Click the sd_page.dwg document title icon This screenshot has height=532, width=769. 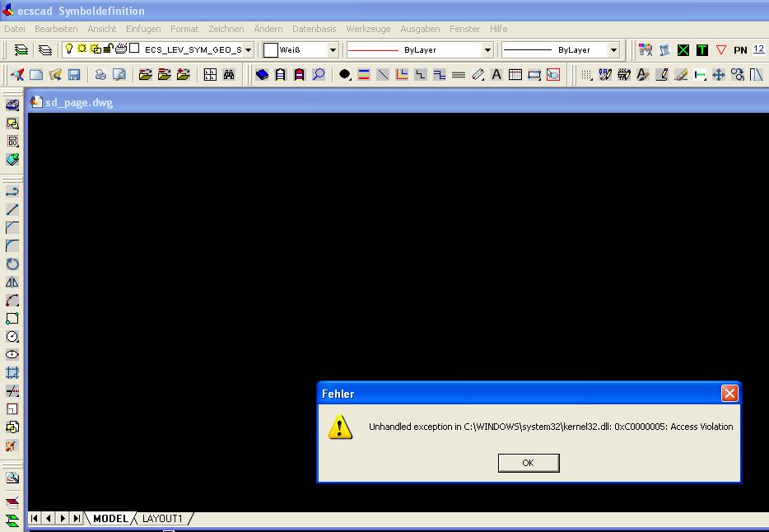click(35, 102)
